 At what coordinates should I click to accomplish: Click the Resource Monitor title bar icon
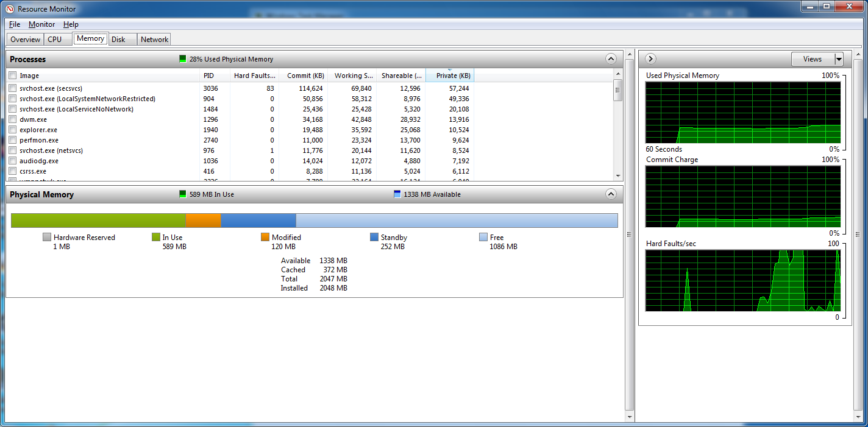(x=9, y=9)
